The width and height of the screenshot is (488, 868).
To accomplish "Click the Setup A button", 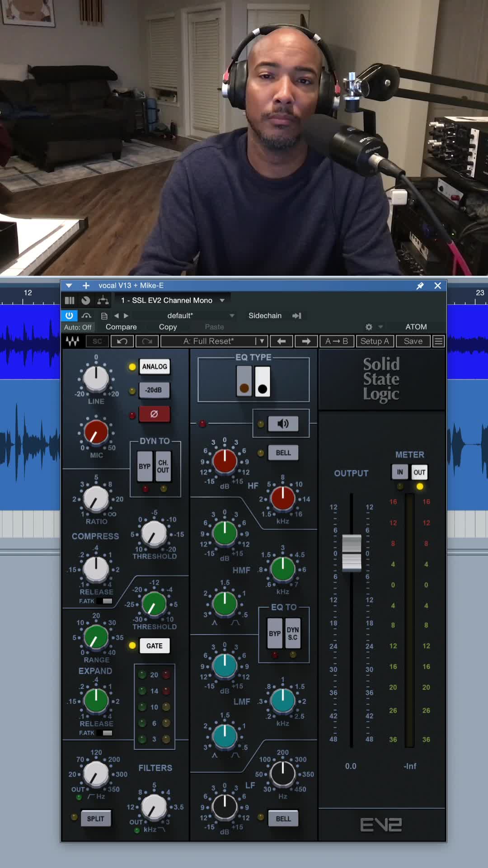I will (x=375, y=341).
